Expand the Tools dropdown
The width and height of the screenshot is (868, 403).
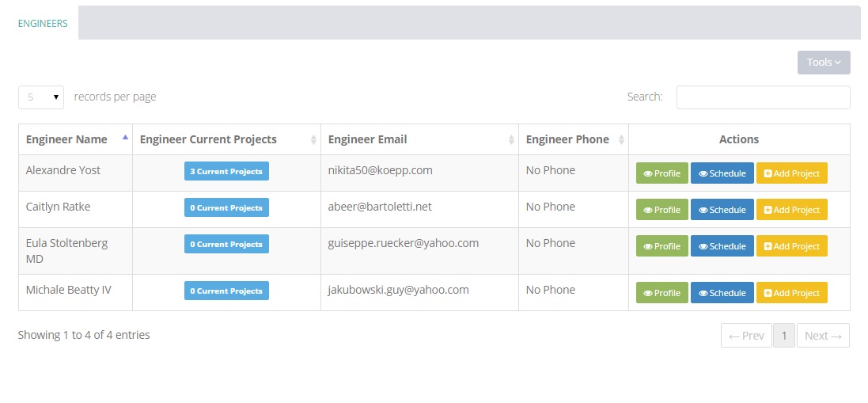[x=823, y=63]
